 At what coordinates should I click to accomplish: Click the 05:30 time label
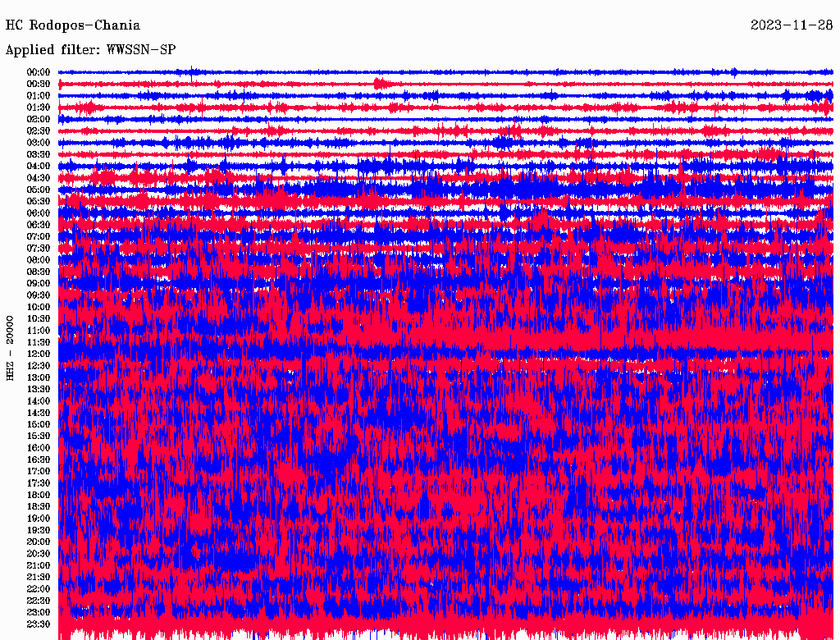pyautogui.click(x=39, y=201)
